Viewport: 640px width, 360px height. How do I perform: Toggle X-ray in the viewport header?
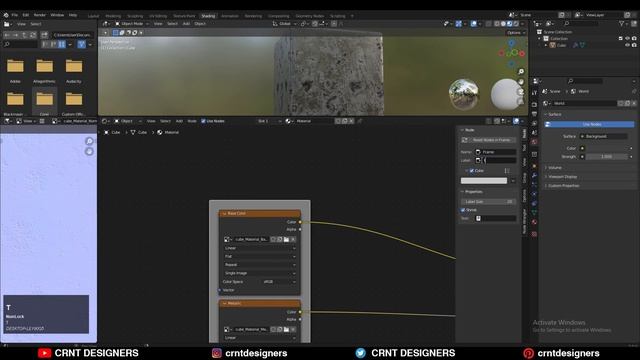[x=488, y=24]
